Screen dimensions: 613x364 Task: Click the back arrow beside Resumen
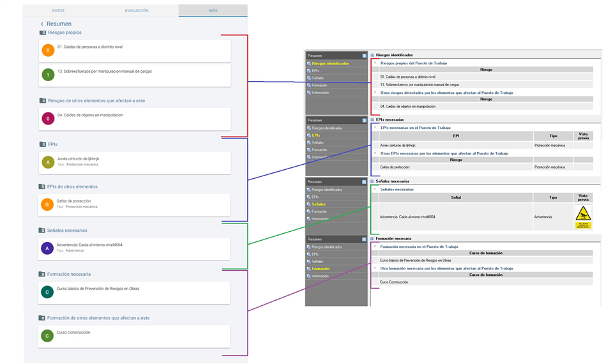[42, 24]
